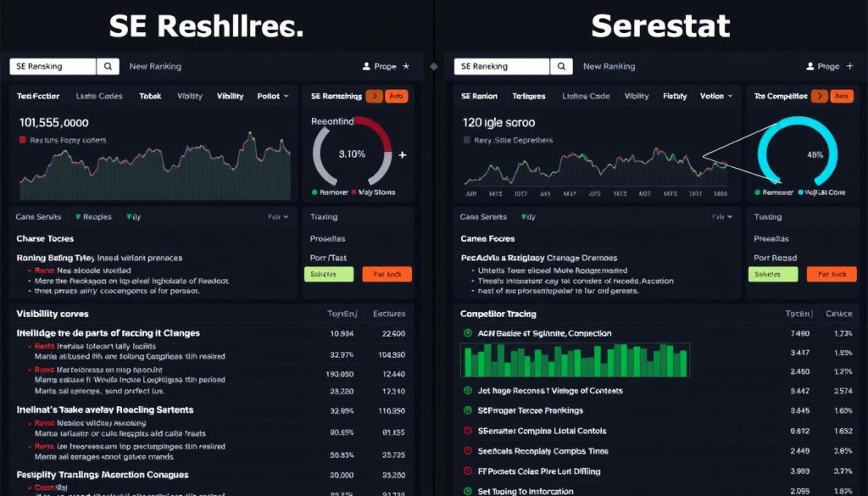Click the orange arrow icon next to SE Rankings
This screenshot has width=868, height=496.
(375, 97)
